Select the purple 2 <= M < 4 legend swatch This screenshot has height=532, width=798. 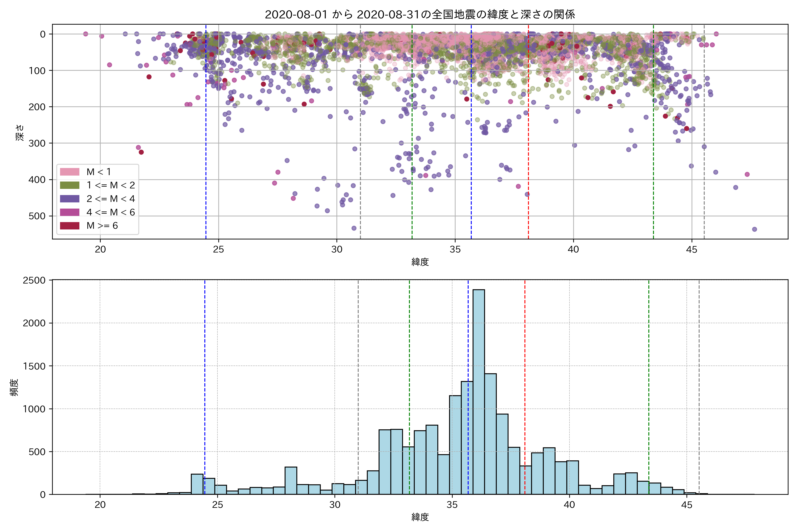tap(70, 199)
